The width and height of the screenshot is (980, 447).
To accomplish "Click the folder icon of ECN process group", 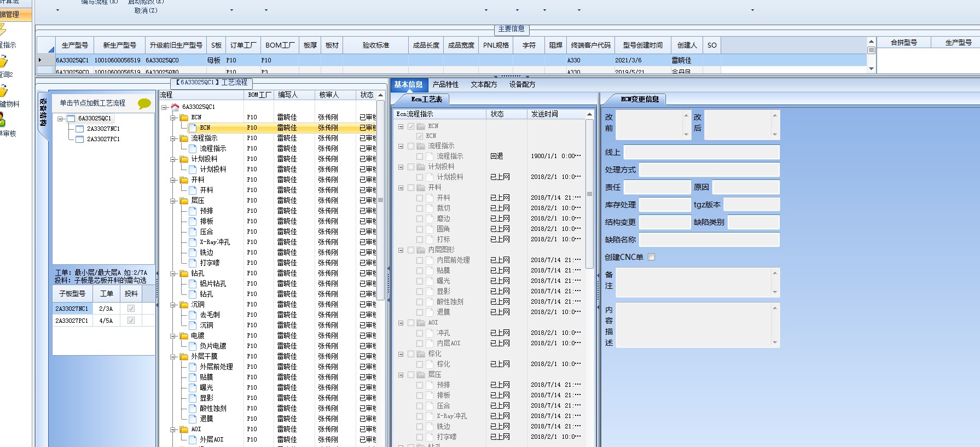I will 184,117.
